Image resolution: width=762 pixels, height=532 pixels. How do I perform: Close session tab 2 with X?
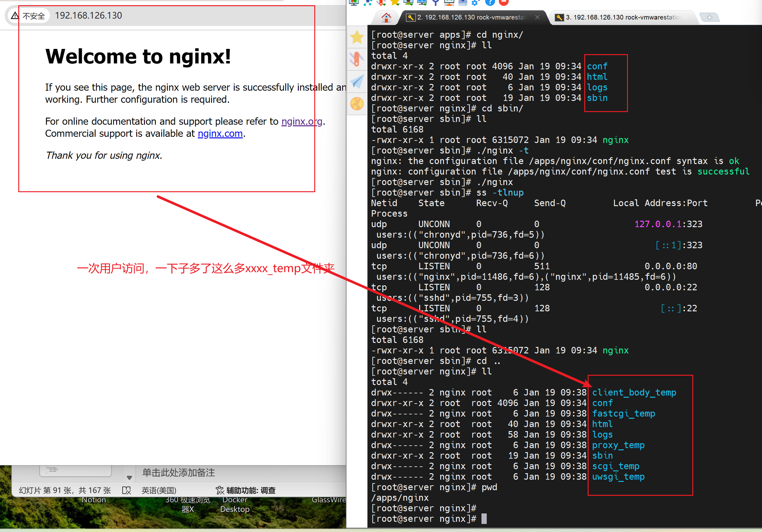pos(537,17)
